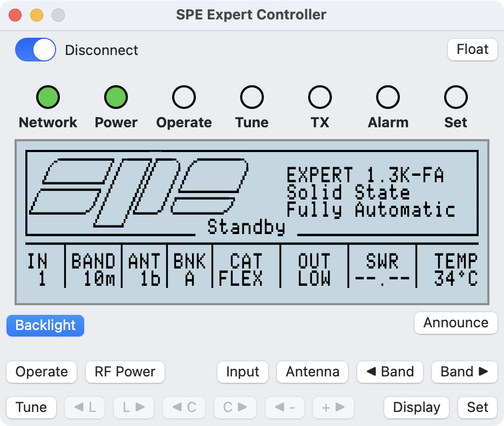Step up with the right Band button

click(465, 372)
